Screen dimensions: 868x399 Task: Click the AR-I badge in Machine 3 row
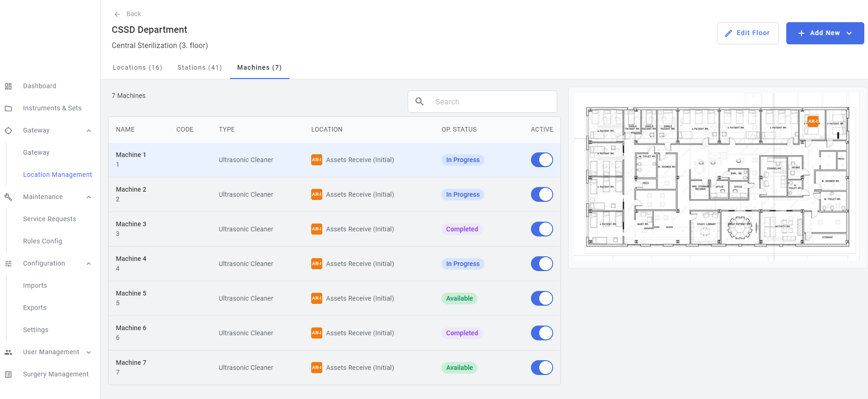click(317, 229)
